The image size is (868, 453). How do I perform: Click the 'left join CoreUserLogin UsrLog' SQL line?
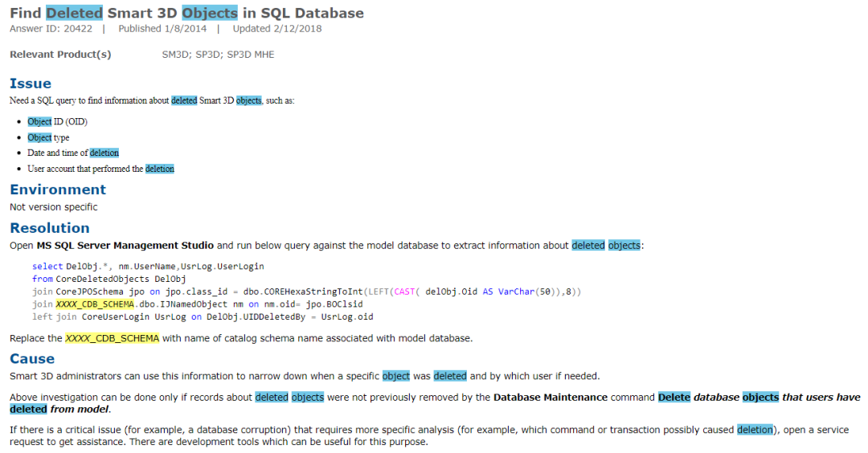click(203, 317)
